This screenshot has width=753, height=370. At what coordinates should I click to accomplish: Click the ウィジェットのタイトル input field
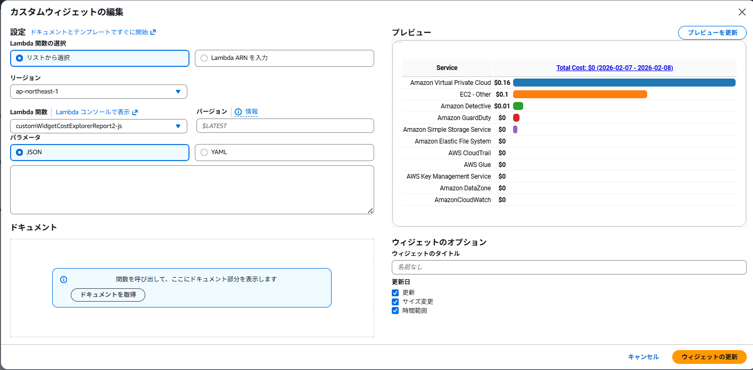[x=569, y=267]
